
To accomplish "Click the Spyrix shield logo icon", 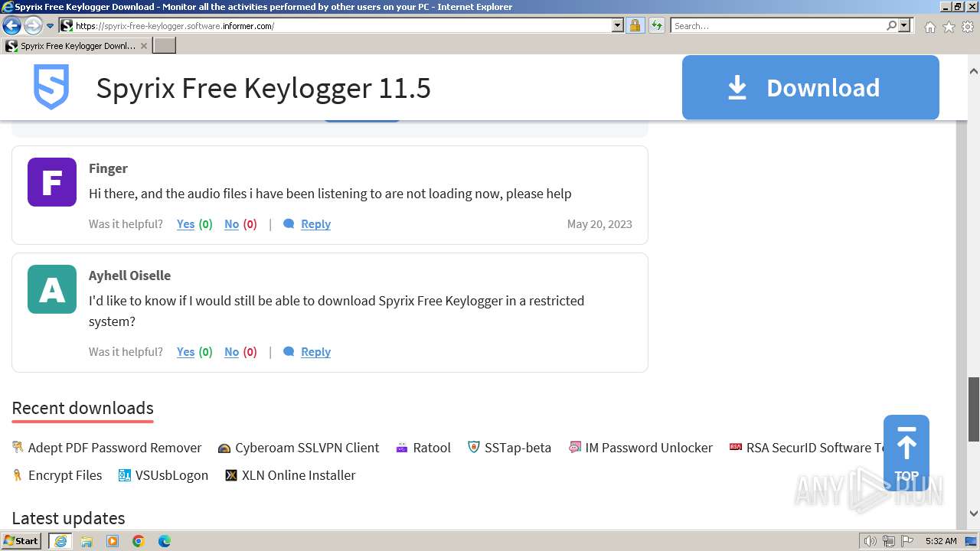I will pyautogui.click(x=51, y=86).
